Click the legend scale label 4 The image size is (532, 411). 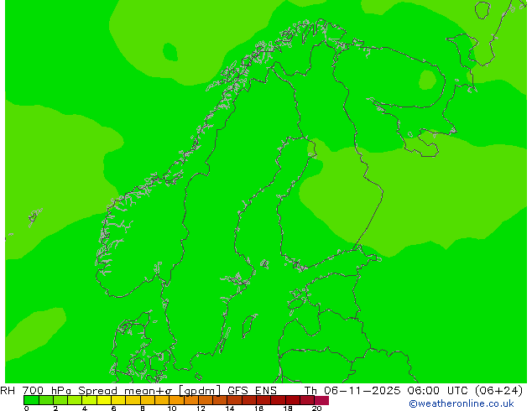pyautogui.click(x=85, y=408)
